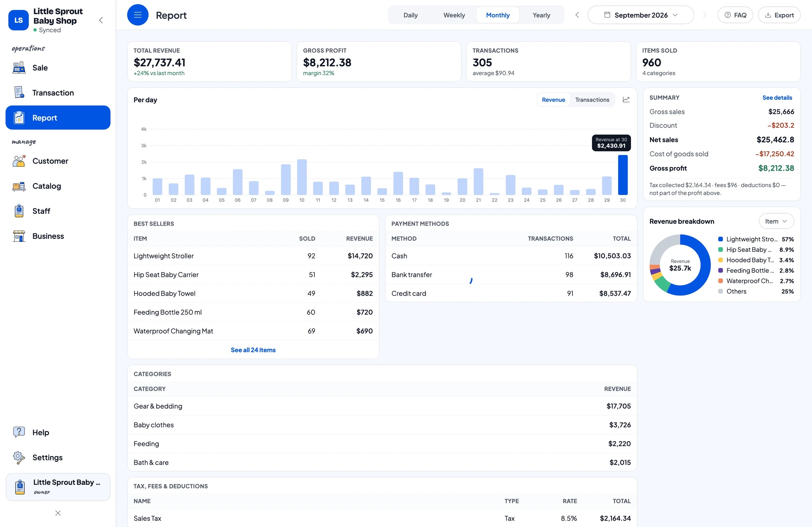The image size is (812, 527).
Task: Open the Catalog section
Action: click(x=58, y=186)
